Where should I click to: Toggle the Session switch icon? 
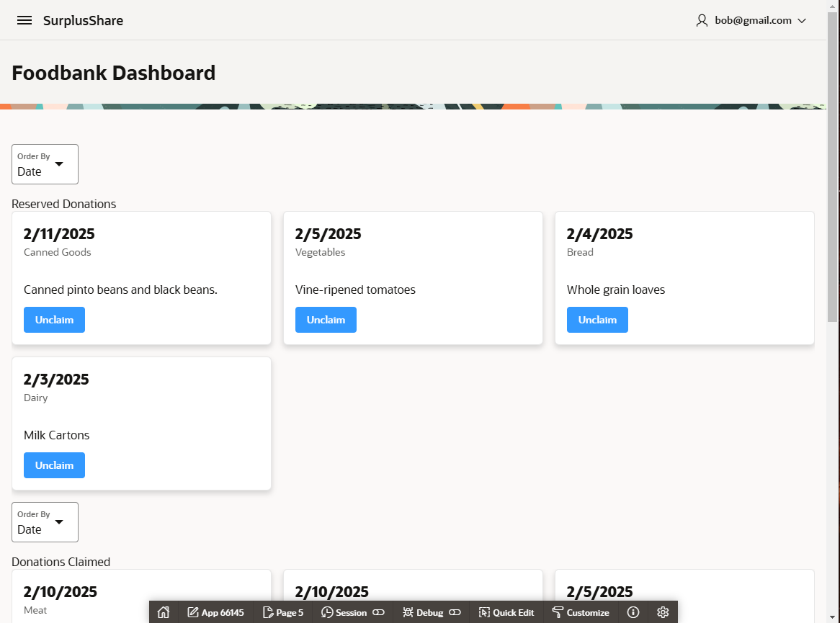click(x=378, y=612)
